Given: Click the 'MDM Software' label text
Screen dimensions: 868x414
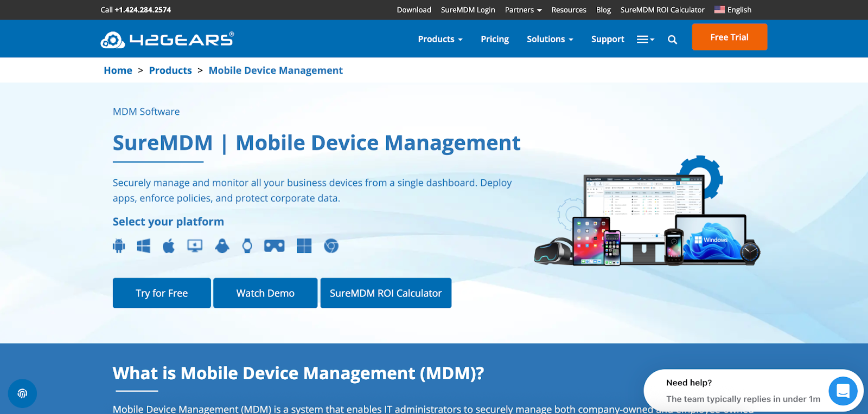Looking at the screenshot, I should point(146,112).
